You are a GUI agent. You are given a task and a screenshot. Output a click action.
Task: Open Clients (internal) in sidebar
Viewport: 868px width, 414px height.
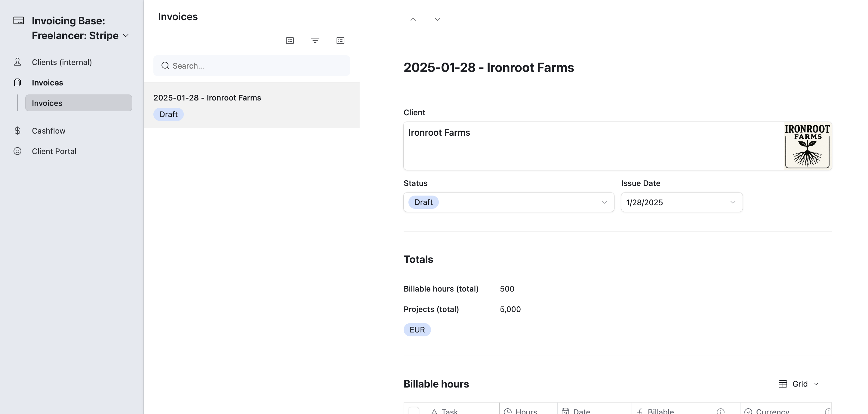62,62
